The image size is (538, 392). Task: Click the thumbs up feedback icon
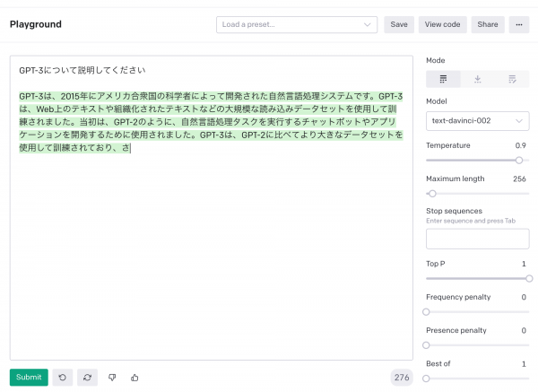click(134, 378)
